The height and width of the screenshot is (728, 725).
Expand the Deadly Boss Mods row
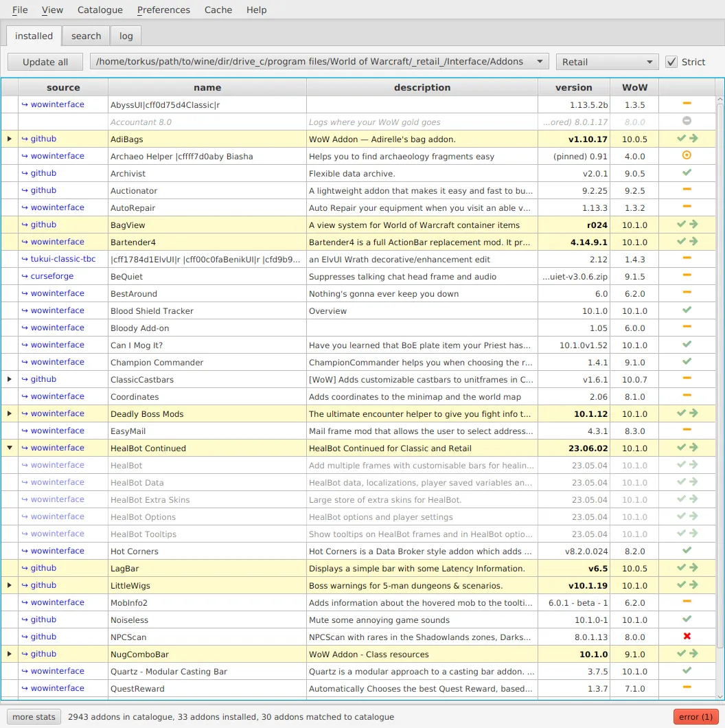(10, 413)
